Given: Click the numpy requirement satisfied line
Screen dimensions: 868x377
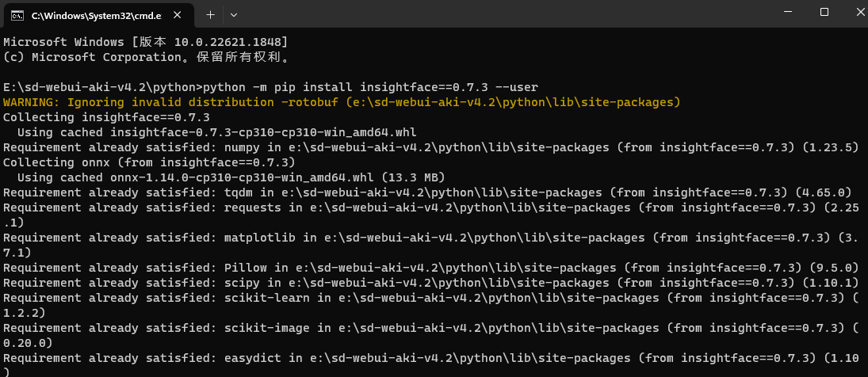Looking at the screenshot, I should tap(431, 147).
